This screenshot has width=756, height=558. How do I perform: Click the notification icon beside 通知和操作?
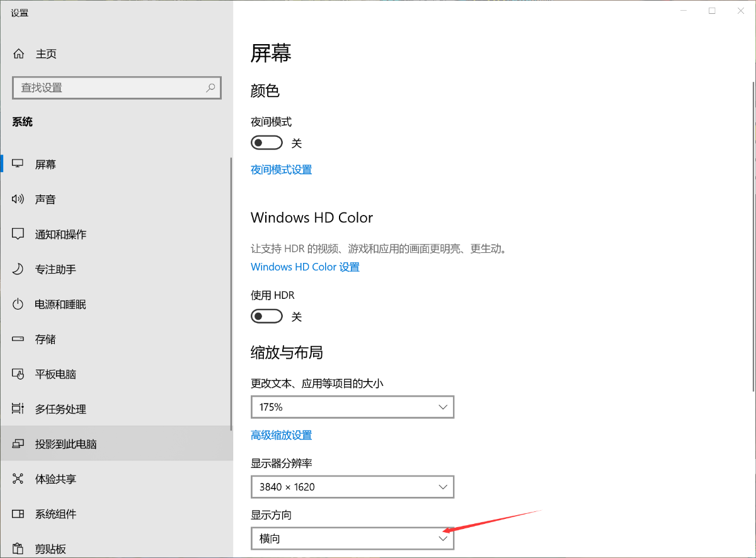(x=18, y=234)
